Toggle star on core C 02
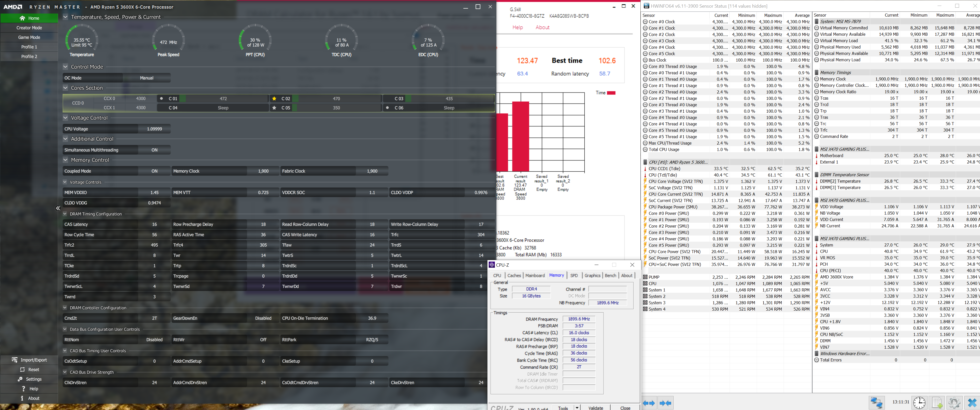The height and width of the screenshot is (410, 980). pyautogui.click(x=274, y=98)
